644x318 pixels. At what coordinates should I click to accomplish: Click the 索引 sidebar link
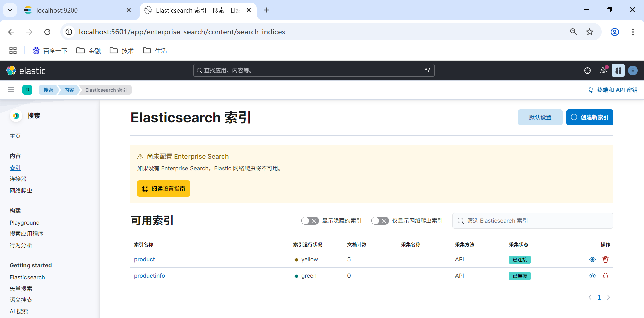point(15,168)
